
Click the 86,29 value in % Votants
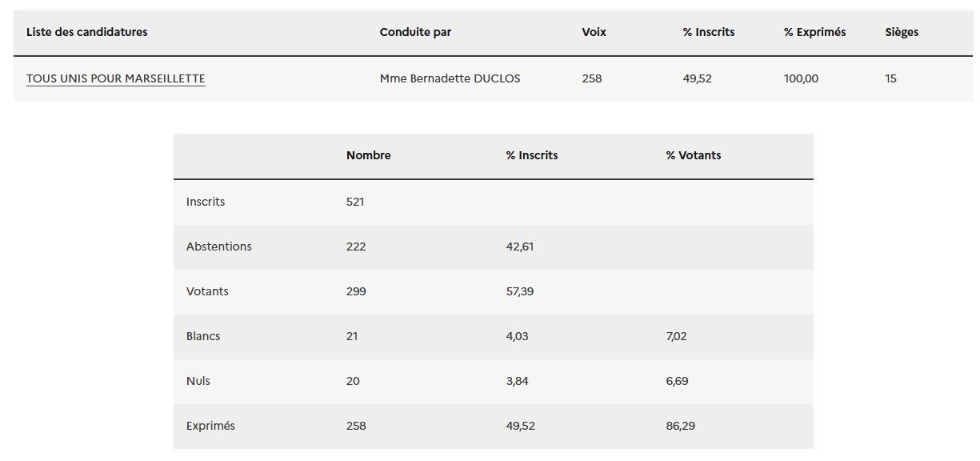pos(681,426)
